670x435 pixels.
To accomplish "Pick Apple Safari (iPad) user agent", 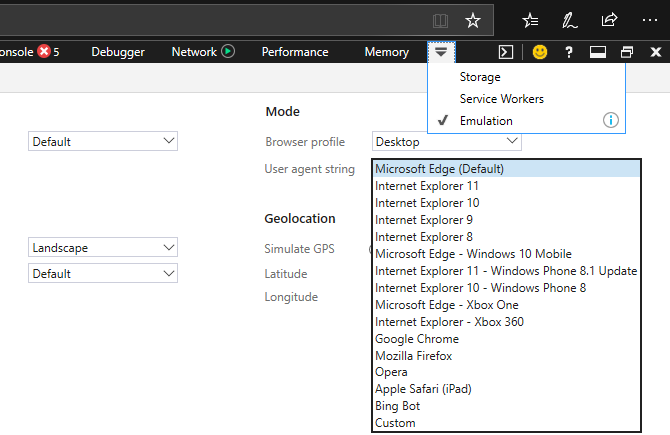I will tap(424, 389).
